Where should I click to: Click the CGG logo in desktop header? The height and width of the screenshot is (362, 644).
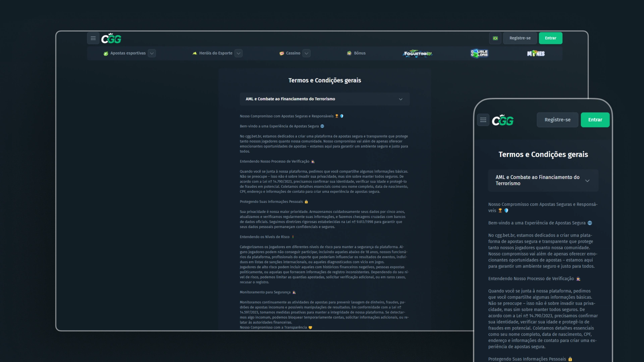(111, 39)
